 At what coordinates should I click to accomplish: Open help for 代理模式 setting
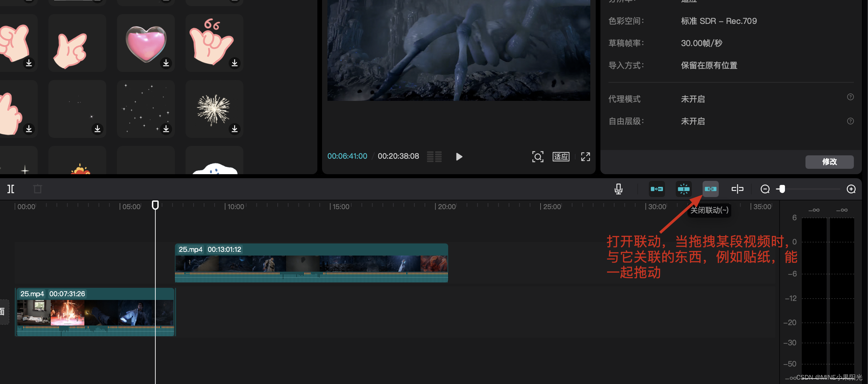coord(850,97)
